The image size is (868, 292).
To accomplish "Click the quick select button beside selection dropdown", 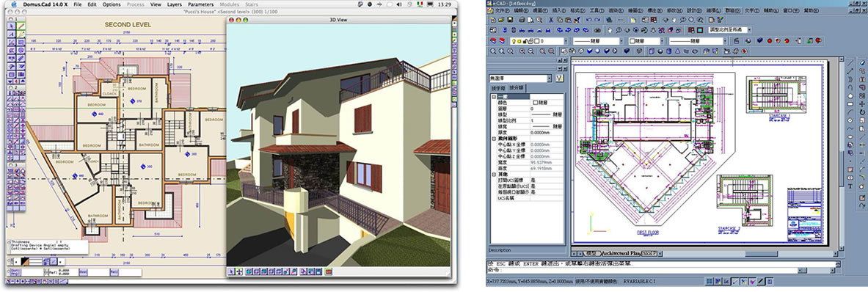I will coord(559,79).
